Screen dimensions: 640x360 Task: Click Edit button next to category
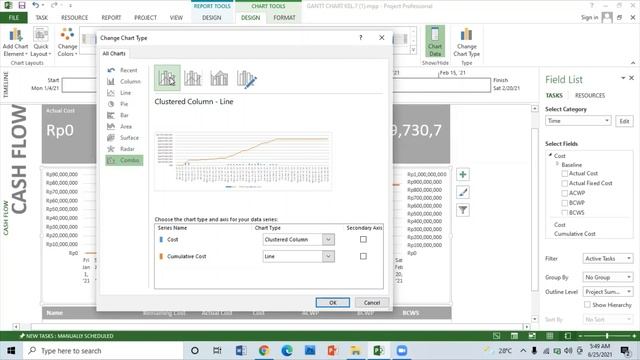coord(624,121)
